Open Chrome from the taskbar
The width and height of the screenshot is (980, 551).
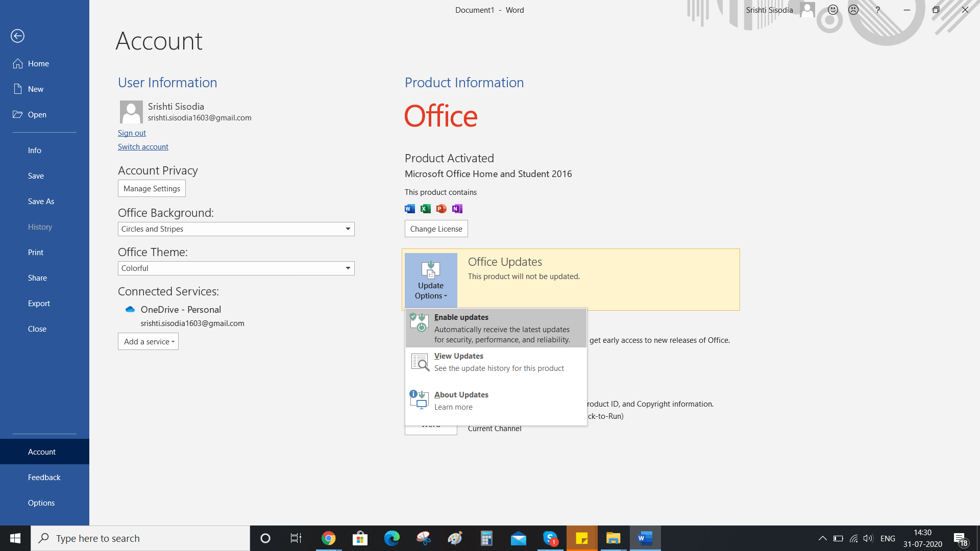pyautogui.click(x=328, y=538)
